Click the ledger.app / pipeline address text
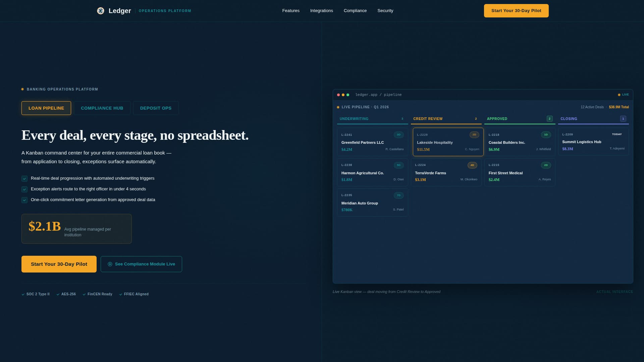The image size is (644, 362). coord(378,95)
